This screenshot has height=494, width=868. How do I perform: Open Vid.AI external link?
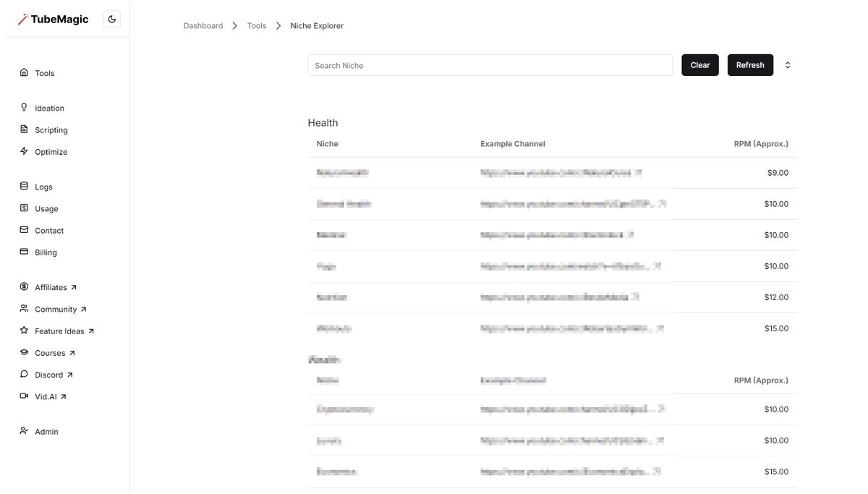51,396
